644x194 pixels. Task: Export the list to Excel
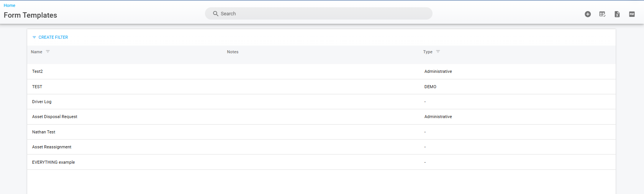click(617, 14)
